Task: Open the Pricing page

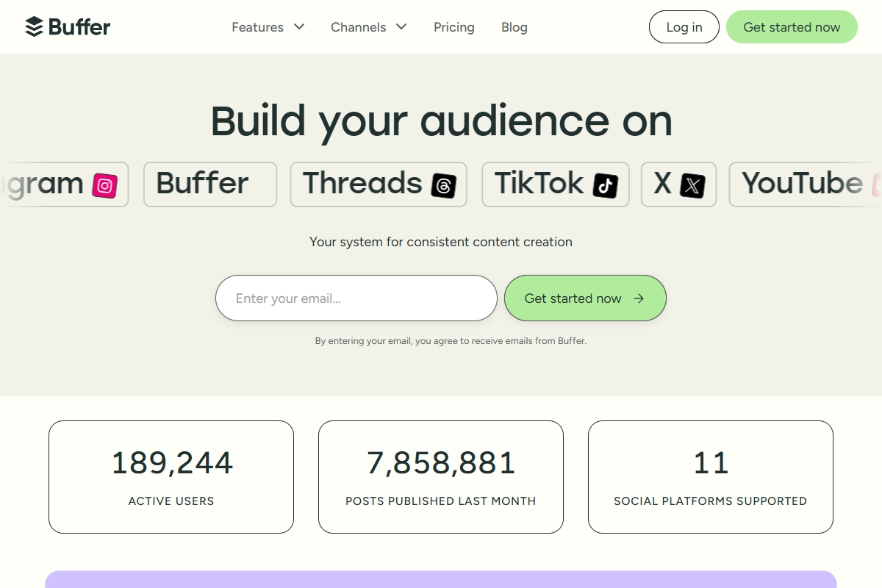Action: click(453, 27)
